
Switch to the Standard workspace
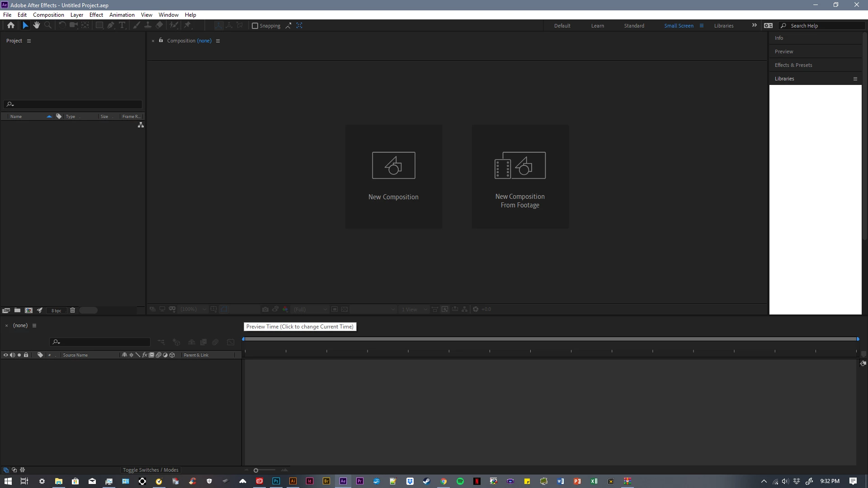(x=634, y=26)
